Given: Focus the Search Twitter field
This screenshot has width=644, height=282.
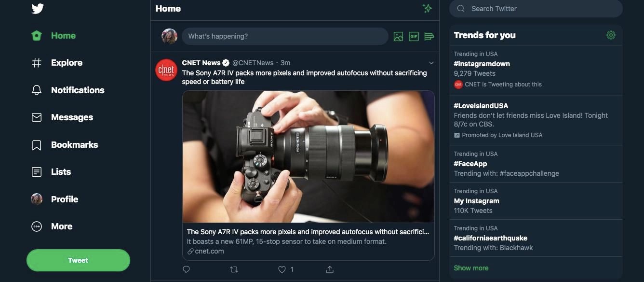Looking at the screenshot, I should (x=535, y=9).
